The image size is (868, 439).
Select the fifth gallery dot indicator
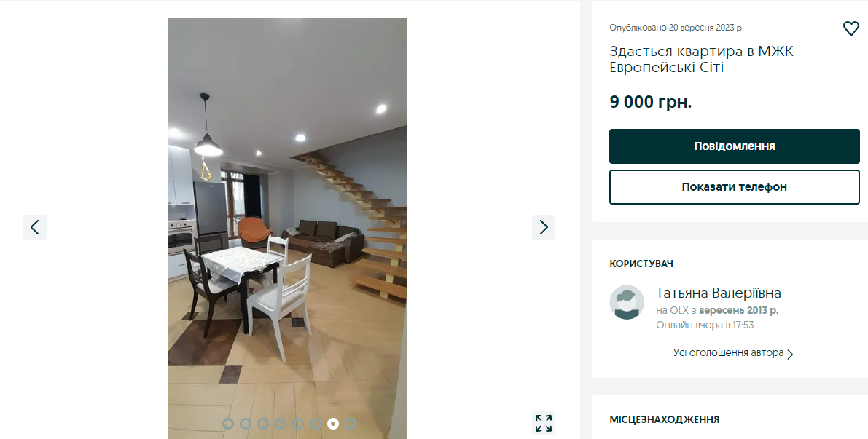(x=298, y=424)
